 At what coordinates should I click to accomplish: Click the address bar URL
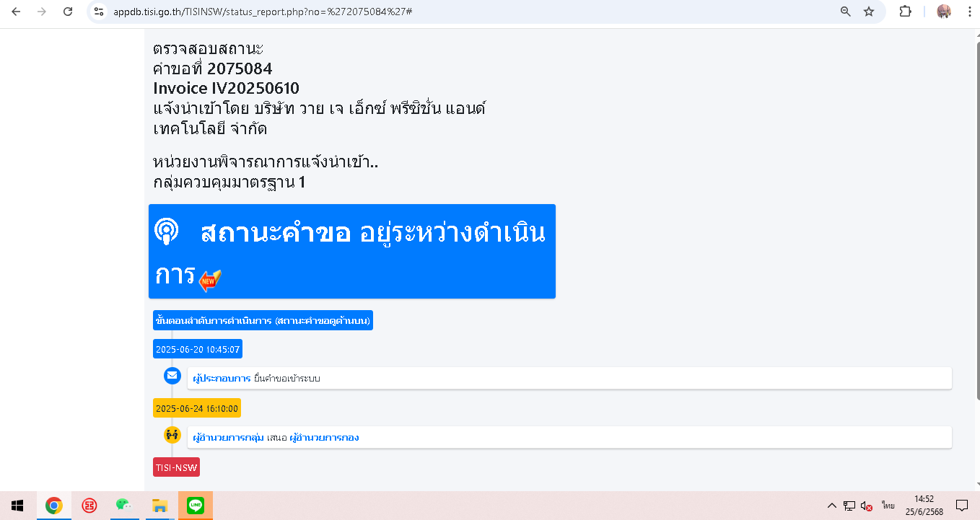[263, 12]
